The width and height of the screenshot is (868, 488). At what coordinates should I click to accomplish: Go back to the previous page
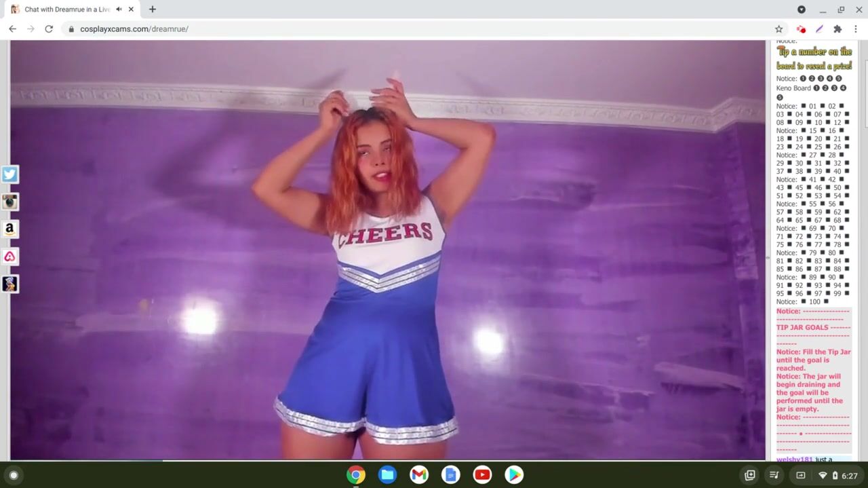pos(12,29)
